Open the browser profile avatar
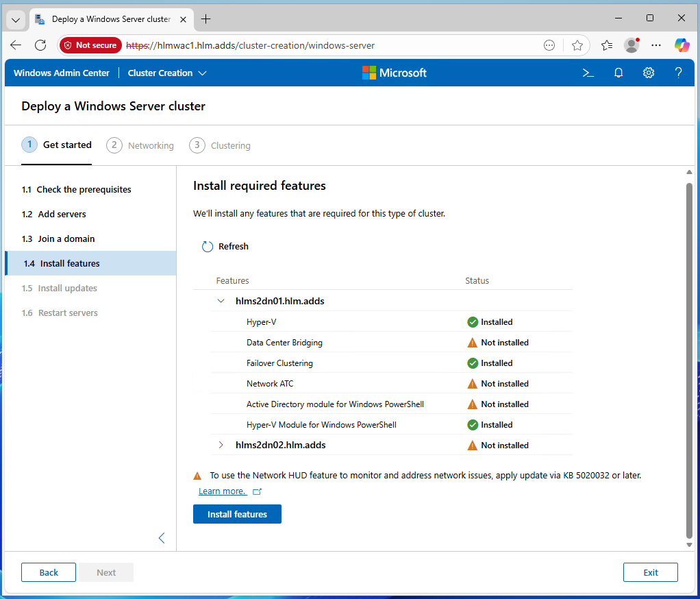This screenshot has height=599, width=700. tap(632, 45)
